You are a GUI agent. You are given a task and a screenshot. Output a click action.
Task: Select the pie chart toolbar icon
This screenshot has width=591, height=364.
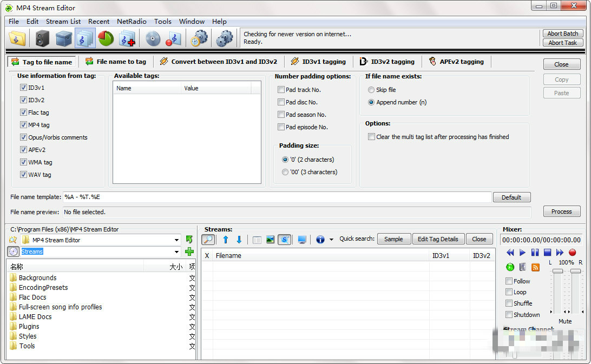tap(105, 38)
